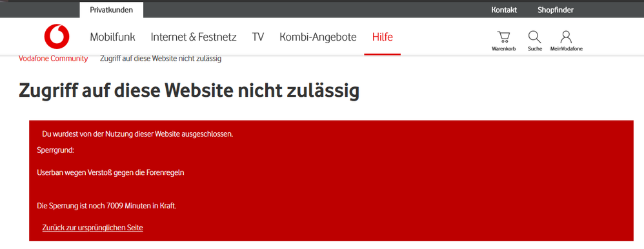The width and height of the screenshot is (644, 249).
Task: Click text 'Du wurdest von der Nutzung dieser Website ausgeschlossen.'
Action: coord(137,134)
